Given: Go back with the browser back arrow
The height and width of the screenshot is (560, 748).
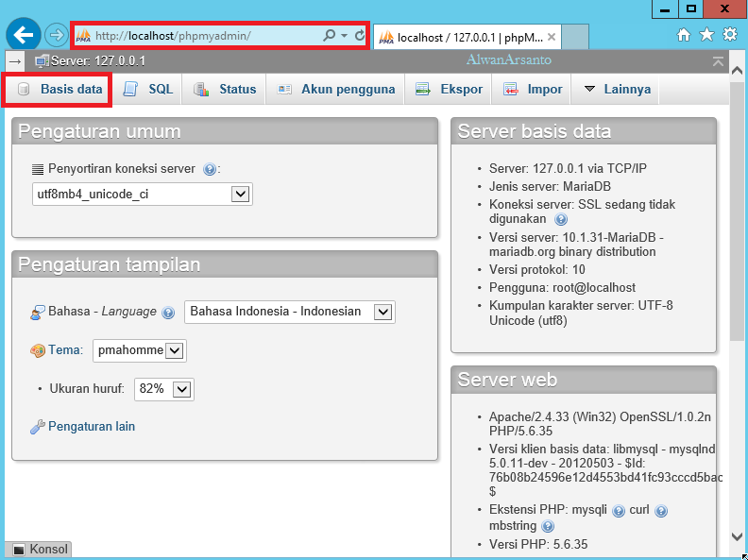Looking at the screenshot, I should click(x=23, y=34).
